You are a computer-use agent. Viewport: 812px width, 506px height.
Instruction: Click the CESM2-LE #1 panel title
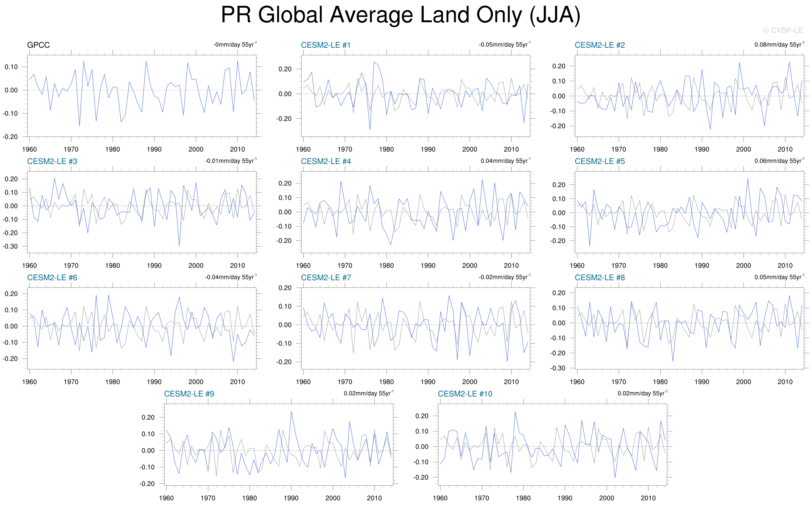(x=326, y=45)
